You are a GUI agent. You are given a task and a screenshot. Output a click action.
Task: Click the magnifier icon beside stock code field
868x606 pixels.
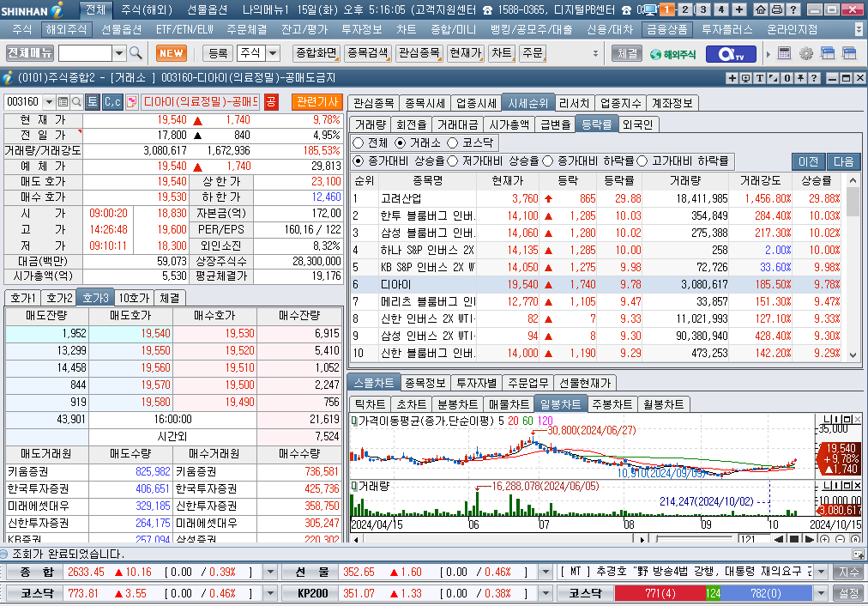(x=77, y=102)
